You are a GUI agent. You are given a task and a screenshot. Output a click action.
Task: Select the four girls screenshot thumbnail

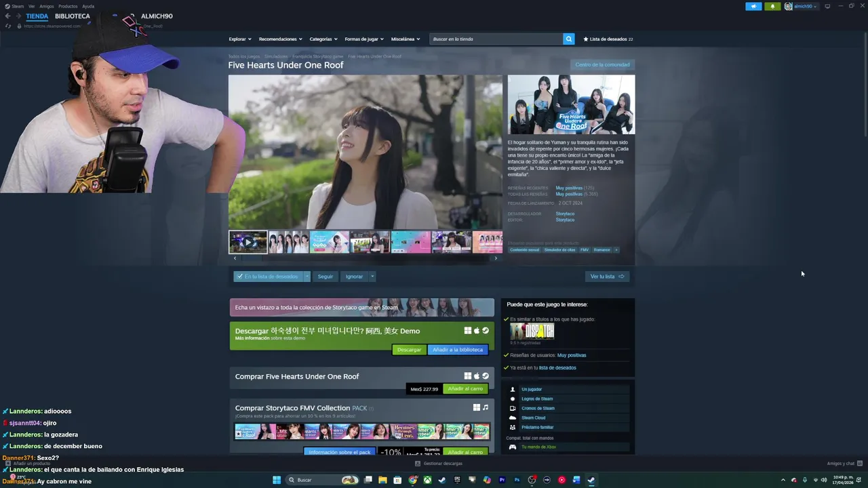pyautogui.click(x=288, y=242)
